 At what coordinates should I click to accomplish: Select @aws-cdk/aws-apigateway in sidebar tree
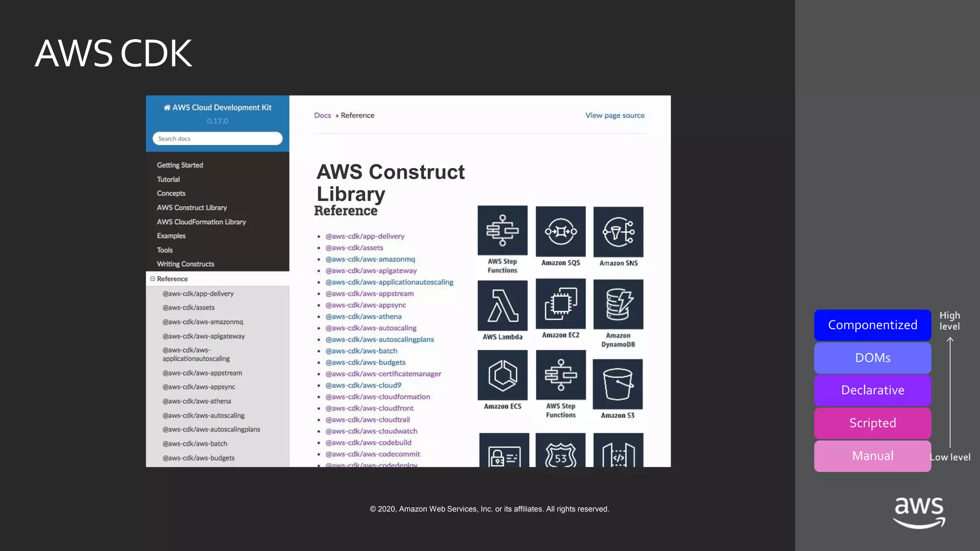(203, 336)
